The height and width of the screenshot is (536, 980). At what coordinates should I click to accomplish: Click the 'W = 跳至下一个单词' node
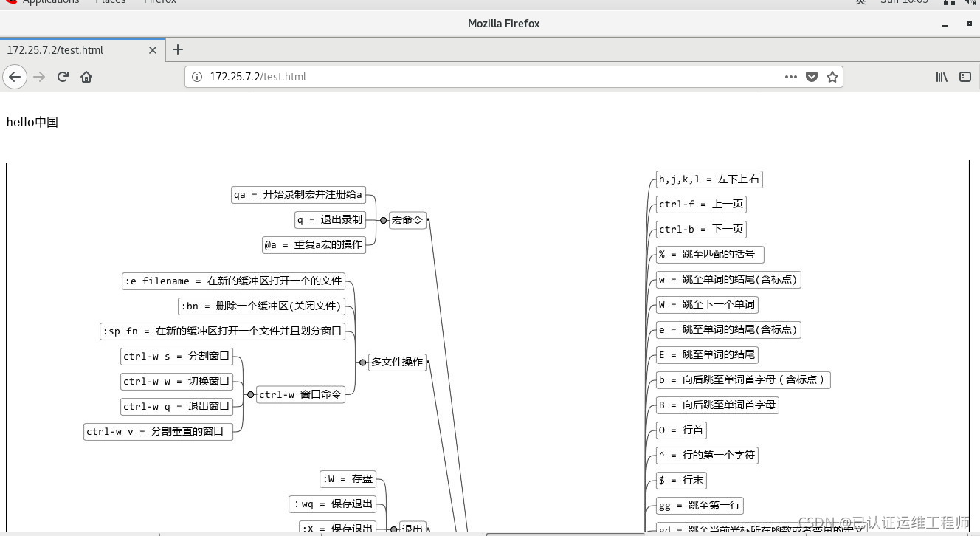tap(707, 305)
